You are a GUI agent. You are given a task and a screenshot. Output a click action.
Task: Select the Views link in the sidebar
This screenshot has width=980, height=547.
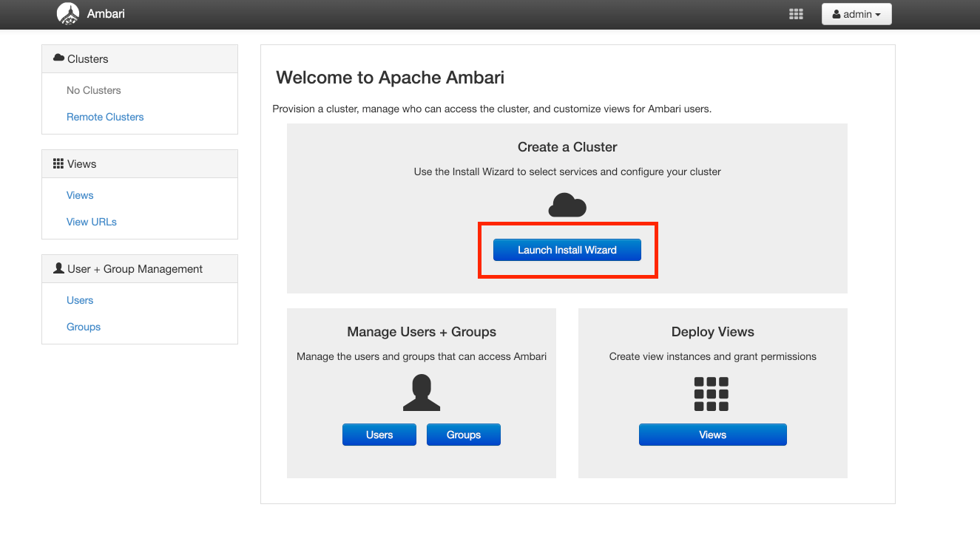pos(79,194)
